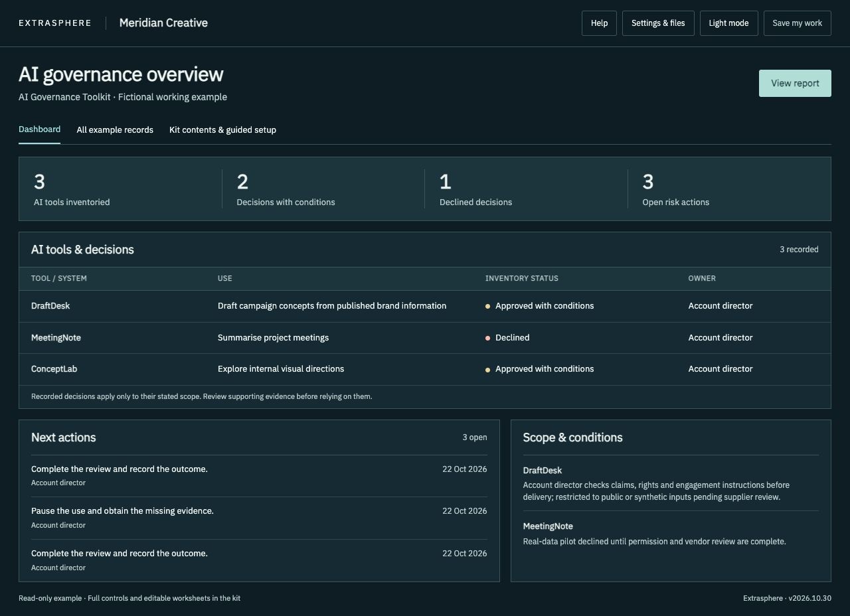Click the Meridian Creative workspace name

point(163,23)
